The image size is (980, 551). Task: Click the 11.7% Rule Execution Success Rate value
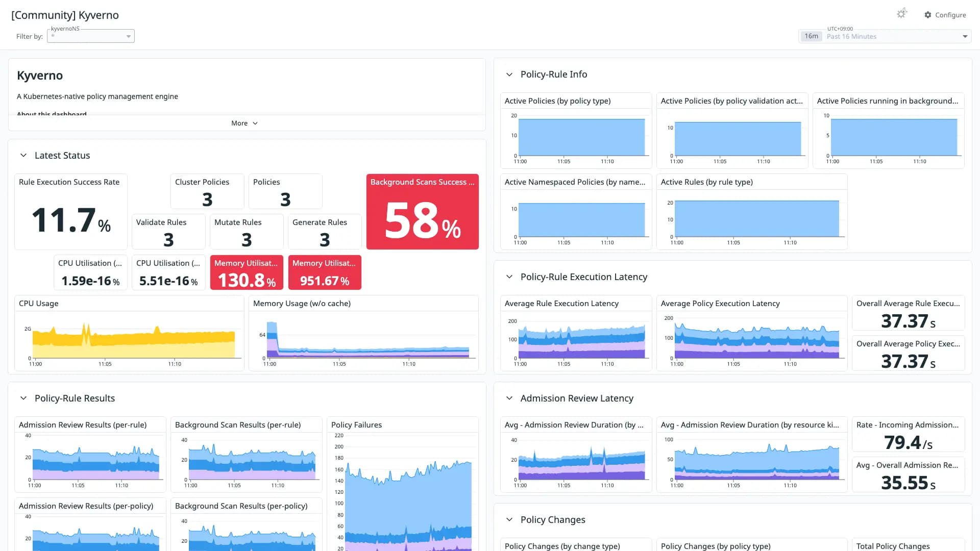(71, 220)
